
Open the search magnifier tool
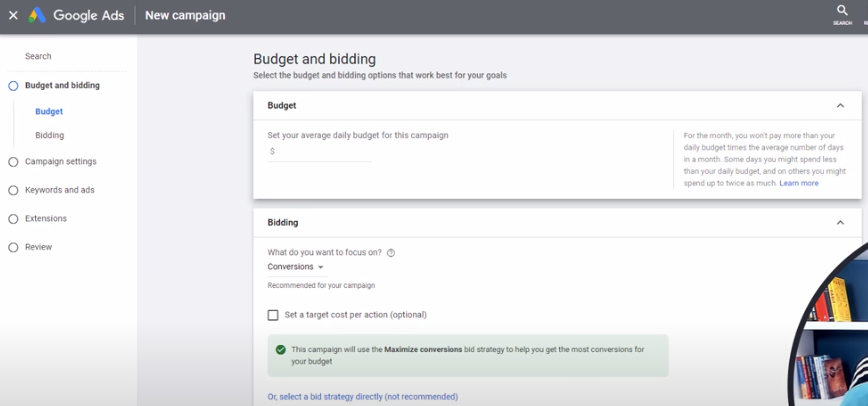(x=842, y=11)
